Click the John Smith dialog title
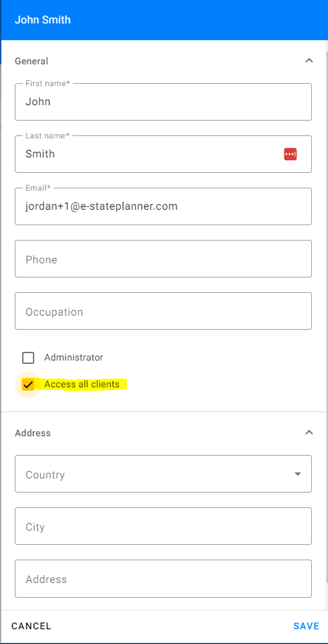This screenshot has height=644, width=328. (x=43, y=19)
